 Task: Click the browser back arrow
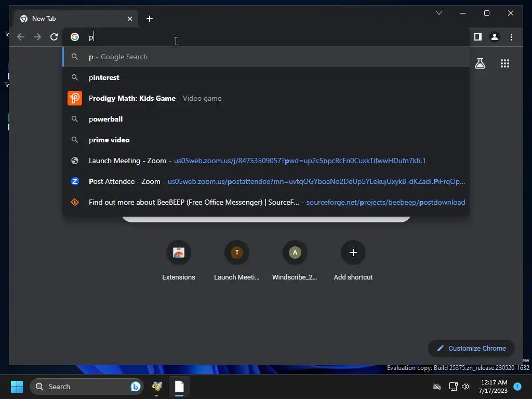click(x=21, y=37)
